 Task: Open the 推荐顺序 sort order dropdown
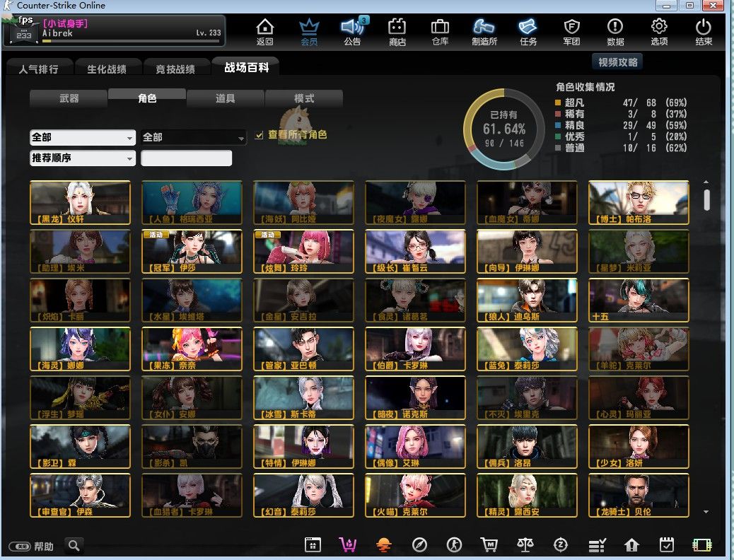point(82,158)
